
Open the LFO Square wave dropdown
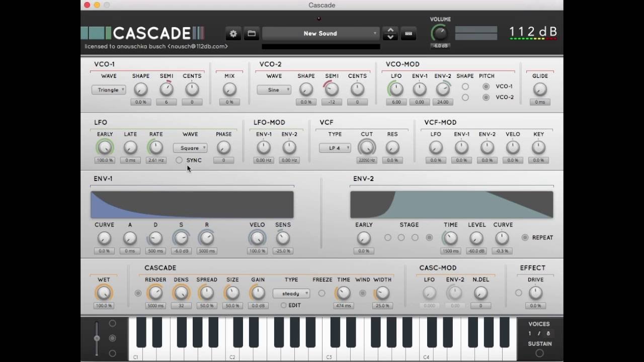[x=190, y=148]
